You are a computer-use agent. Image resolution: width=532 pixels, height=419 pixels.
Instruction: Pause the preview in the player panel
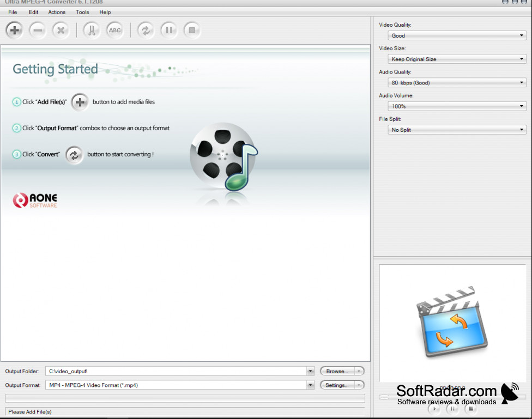pos(452,409)
